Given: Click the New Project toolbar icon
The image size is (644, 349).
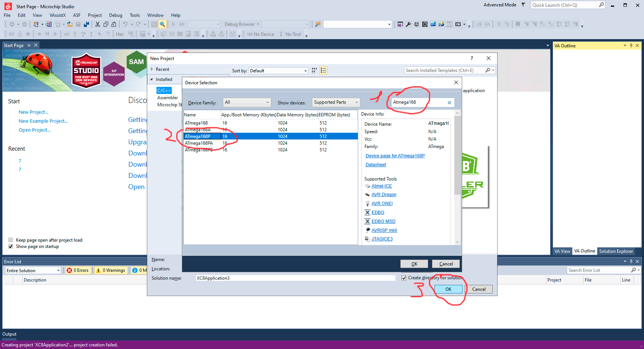Looking at the screenshot, I should [36, 24].
